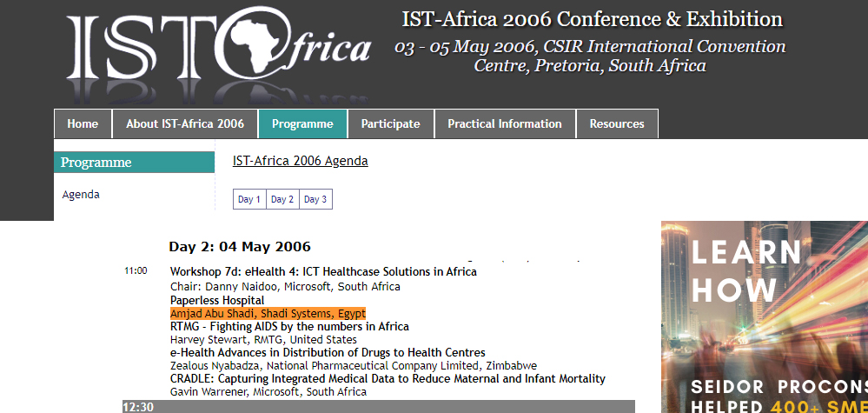This screenshot has width=868, height=413.
Task: Click the Paperless Hospital paper title
Action: pos(217,300)
